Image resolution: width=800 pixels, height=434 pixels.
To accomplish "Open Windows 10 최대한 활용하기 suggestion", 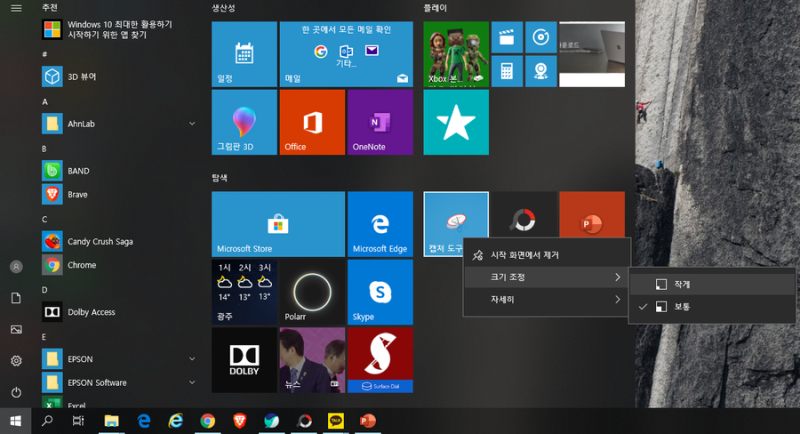I will click(x=118, y=30).
